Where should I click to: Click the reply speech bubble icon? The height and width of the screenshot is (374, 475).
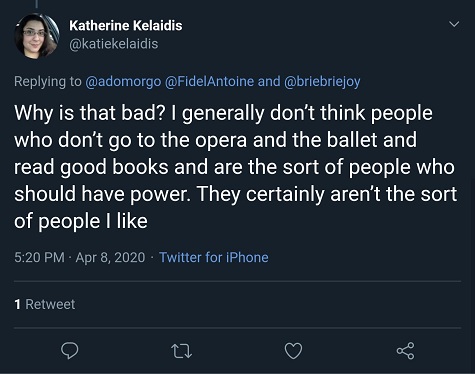pyautogui.click(x=69, y=351)
